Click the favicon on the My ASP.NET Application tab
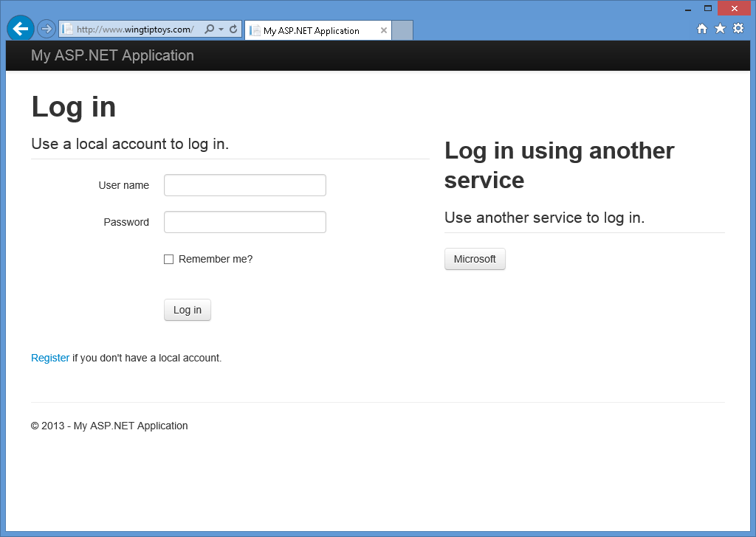The image size is (756, 537). click(254, 31)
